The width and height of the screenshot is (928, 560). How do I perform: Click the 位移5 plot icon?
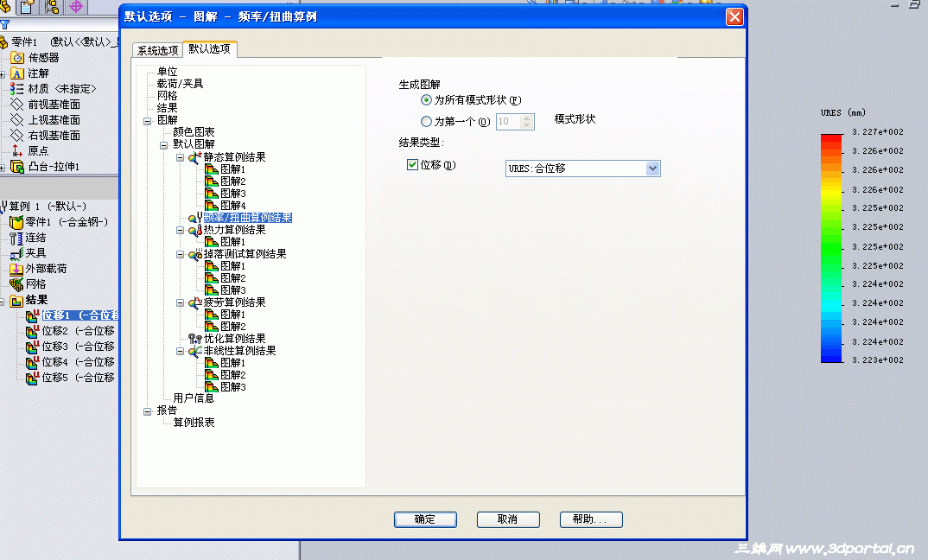click(x=33, y=378)
